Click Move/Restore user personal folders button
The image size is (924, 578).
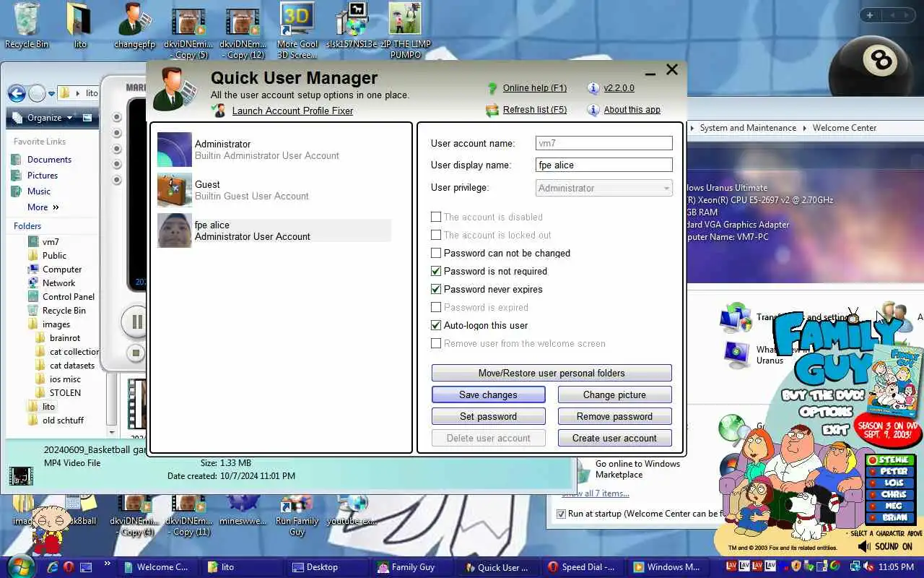coord(552,373)
